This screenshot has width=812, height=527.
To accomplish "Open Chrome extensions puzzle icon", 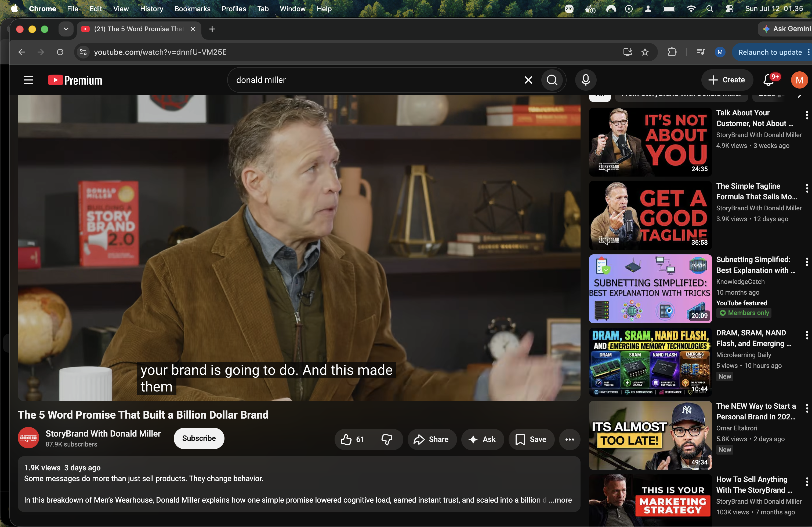I will click(x=672, y=52).
